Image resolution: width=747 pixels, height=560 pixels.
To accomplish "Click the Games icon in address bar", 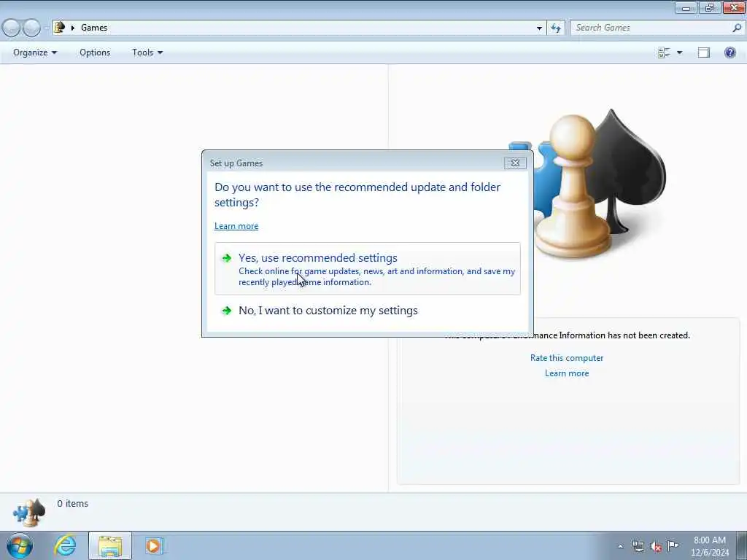I will [x=59, y=28].
